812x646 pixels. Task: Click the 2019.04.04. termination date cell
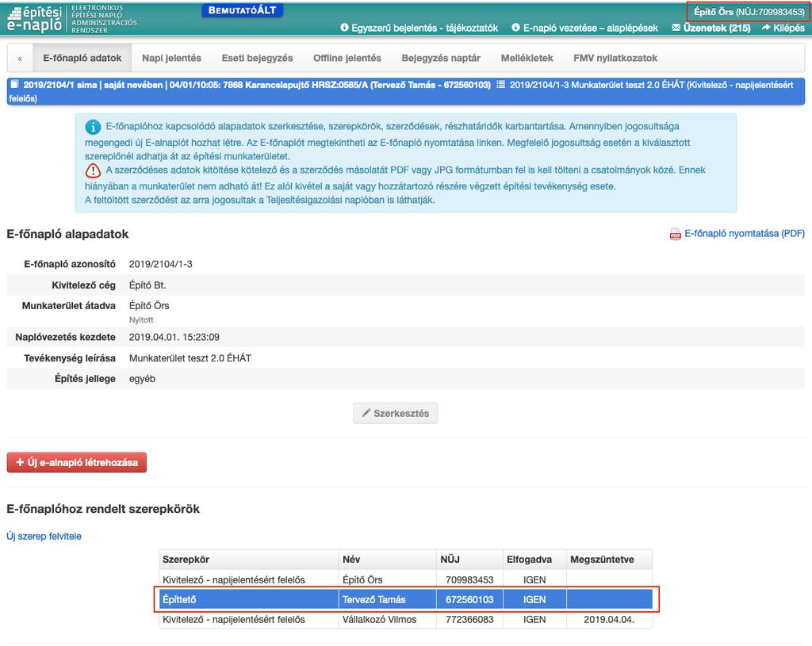point(609,620)
